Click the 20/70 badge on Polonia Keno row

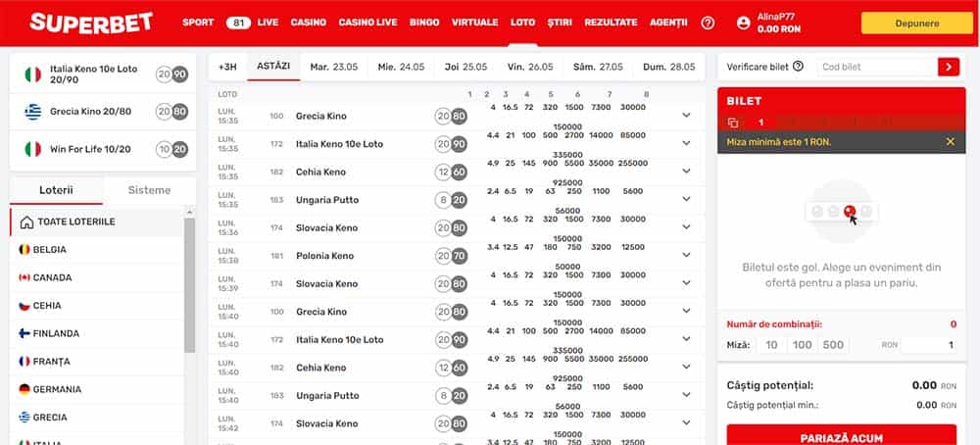tap(451, 256)
